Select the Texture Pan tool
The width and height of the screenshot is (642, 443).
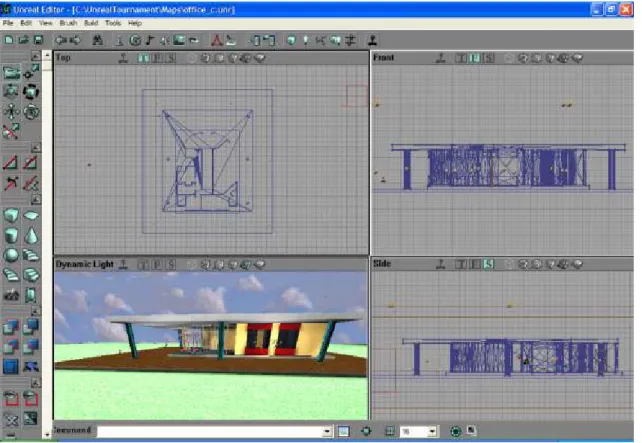point(11,111)
